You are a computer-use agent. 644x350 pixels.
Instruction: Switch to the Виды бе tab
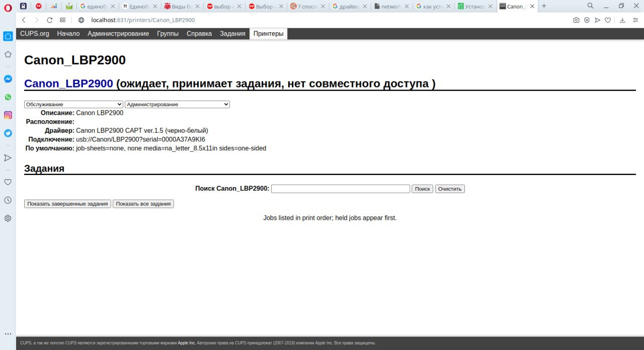pyautogui.click(x=182, y=6)
